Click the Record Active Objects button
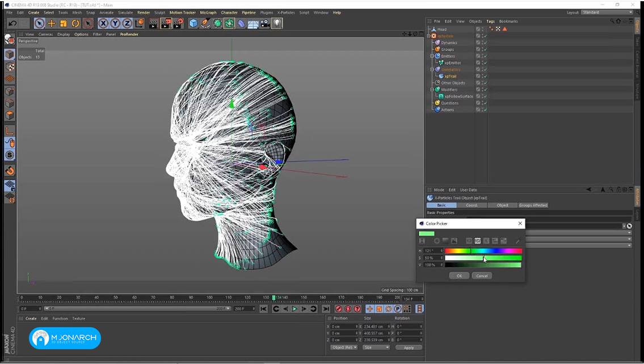Screen dimensions: 644x364 338,308
